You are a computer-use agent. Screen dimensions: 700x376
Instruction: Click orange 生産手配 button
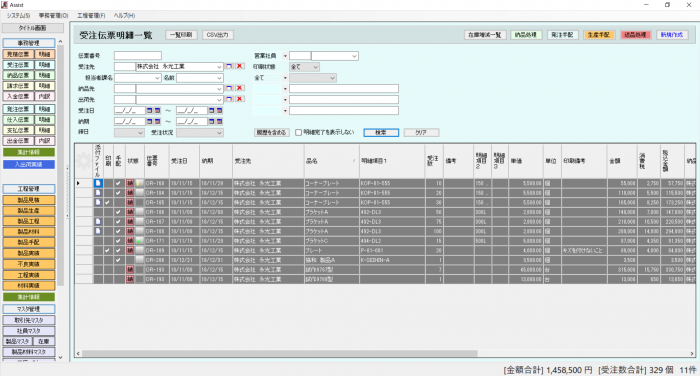click(x=599, y=35)
